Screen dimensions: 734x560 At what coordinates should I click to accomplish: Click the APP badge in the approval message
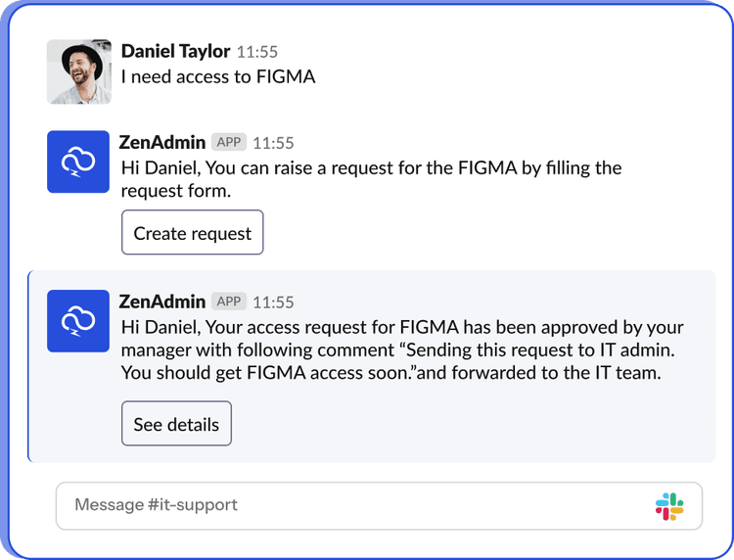(229, 302)
